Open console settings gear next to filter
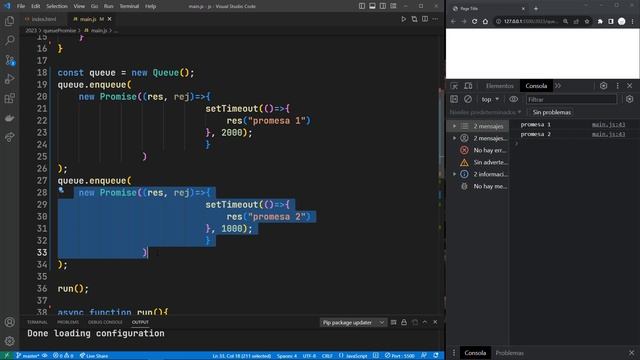This screenshot has height=360, width=640. [x=629, y=99]
